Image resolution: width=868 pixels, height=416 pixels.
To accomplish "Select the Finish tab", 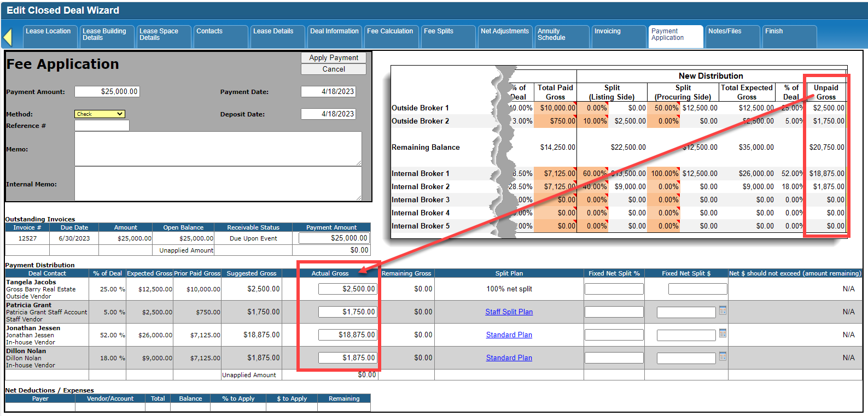I will pyautogui.click(x=789, y=36).
